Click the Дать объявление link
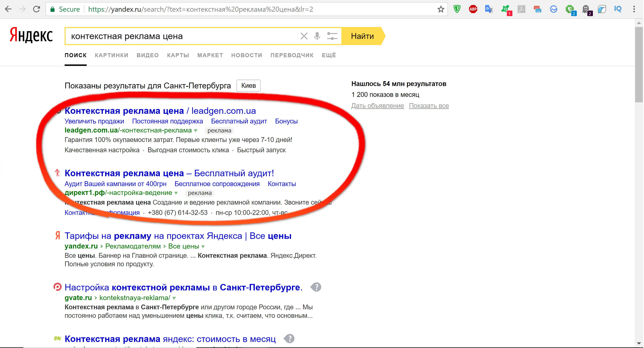This screenshot has width=644, height=348. pyautogui.click(x=378, y=106)
